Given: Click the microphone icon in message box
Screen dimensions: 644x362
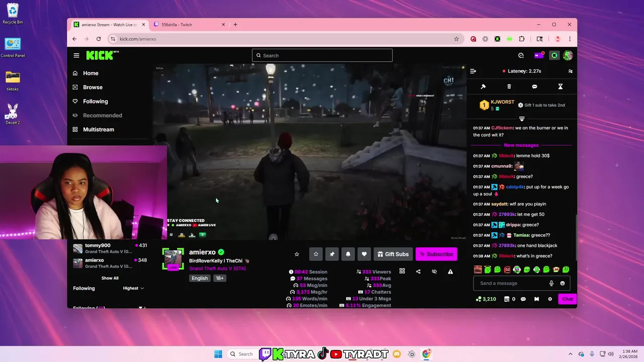Looking at the screenshot, I should [x=551, y=283].
